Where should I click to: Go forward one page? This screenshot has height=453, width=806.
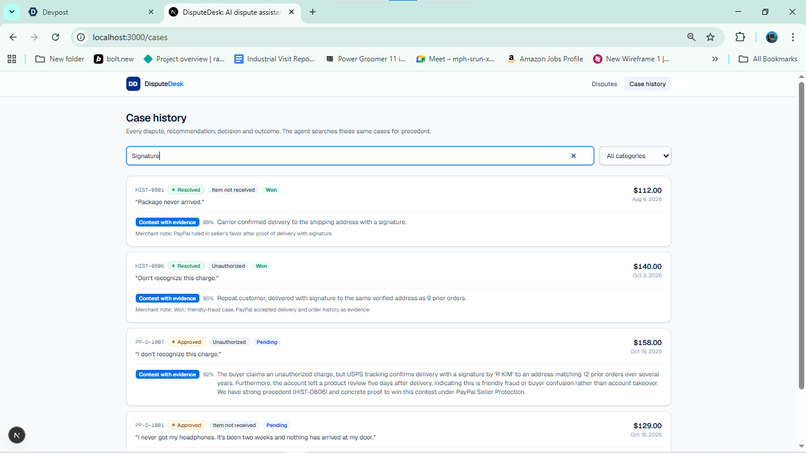(x=34, y=37)
